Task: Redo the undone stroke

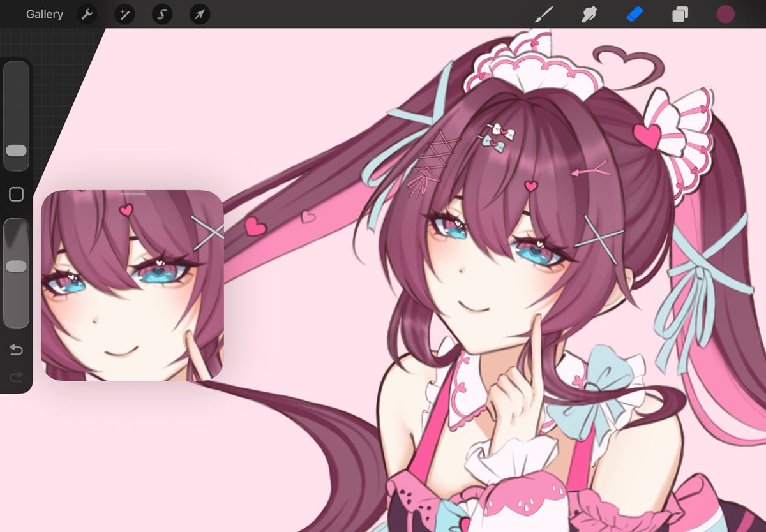Action: point(16,376)
